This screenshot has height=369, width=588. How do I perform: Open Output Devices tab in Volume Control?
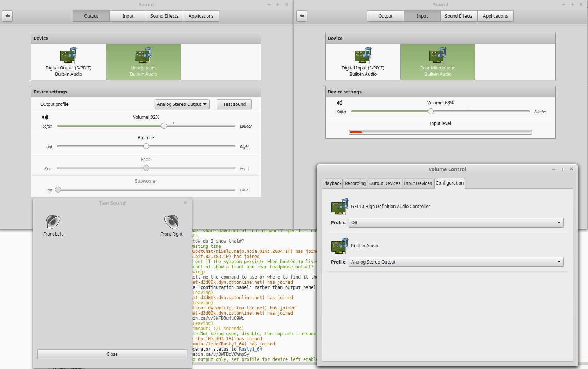click(385, 183)
